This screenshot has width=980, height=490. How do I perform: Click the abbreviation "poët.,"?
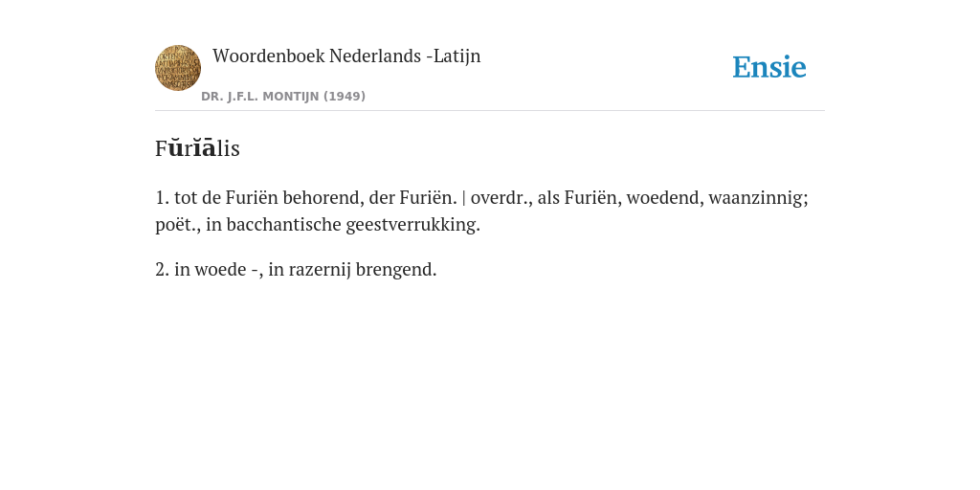coord(178,224)
